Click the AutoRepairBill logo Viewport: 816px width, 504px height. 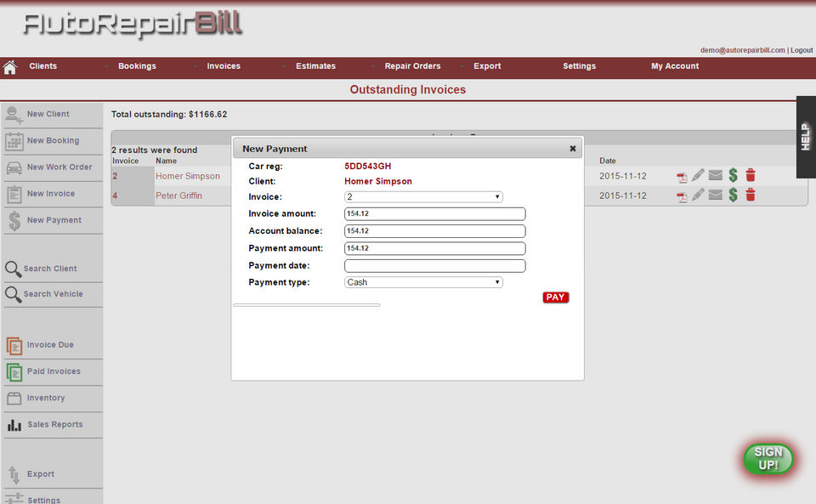click(x=133, y=25)
